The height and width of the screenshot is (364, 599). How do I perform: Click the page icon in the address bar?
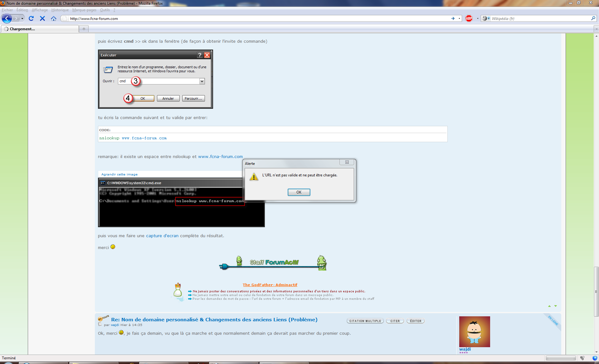point(65,18)
